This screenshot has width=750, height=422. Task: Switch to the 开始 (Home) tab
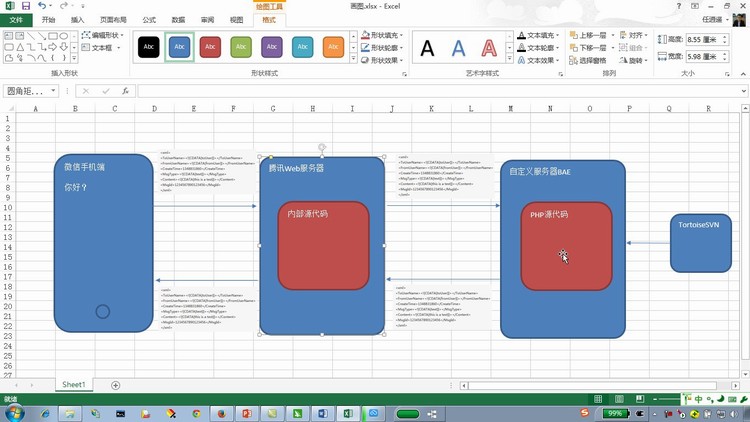pos(48,20)
